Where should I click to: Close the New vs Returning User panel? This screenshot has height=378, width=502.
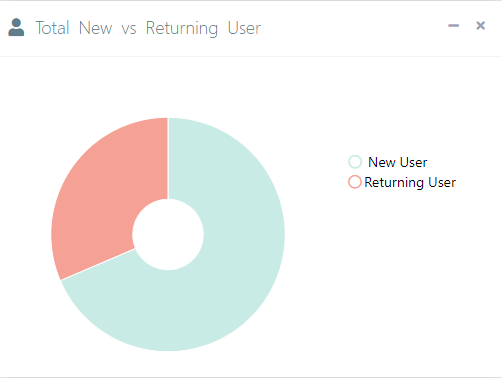pos(480,26)
